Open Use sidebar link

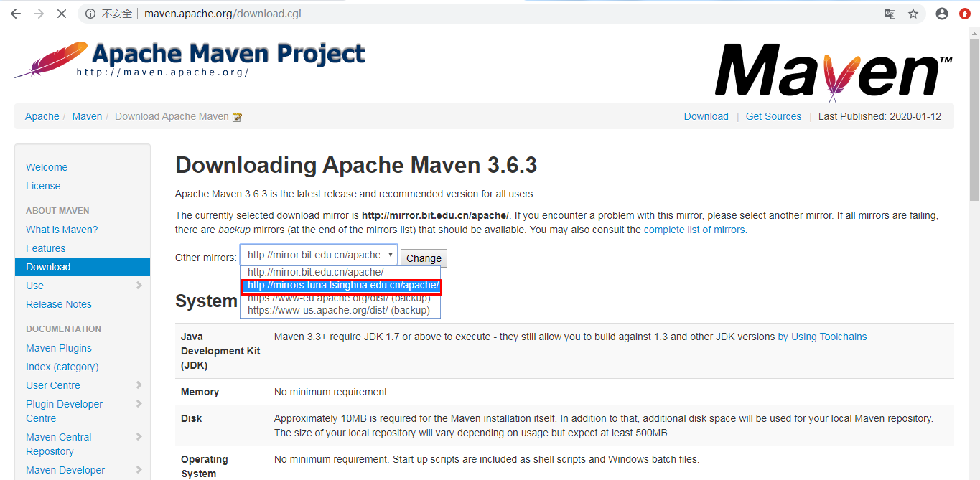pyautogui.click(x=34, y=286)
